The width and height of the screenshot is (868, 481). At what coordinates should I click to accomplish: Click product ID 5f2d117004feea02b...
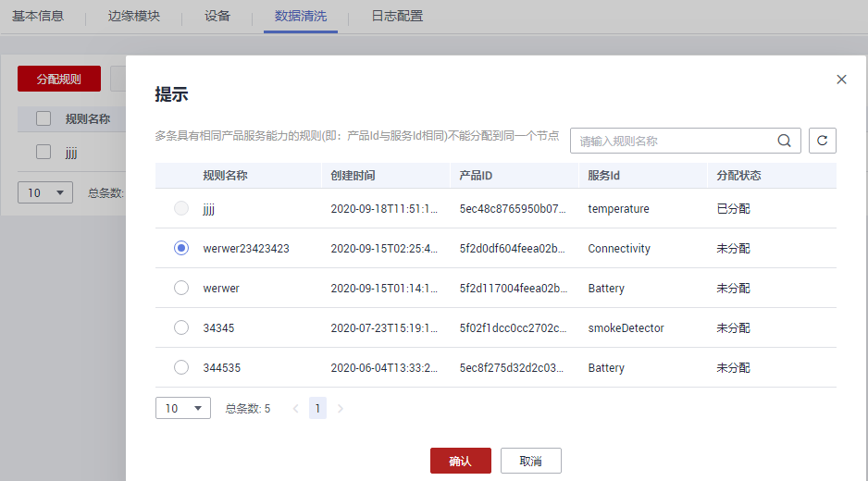pyautogui.click(x=514, y=289)
